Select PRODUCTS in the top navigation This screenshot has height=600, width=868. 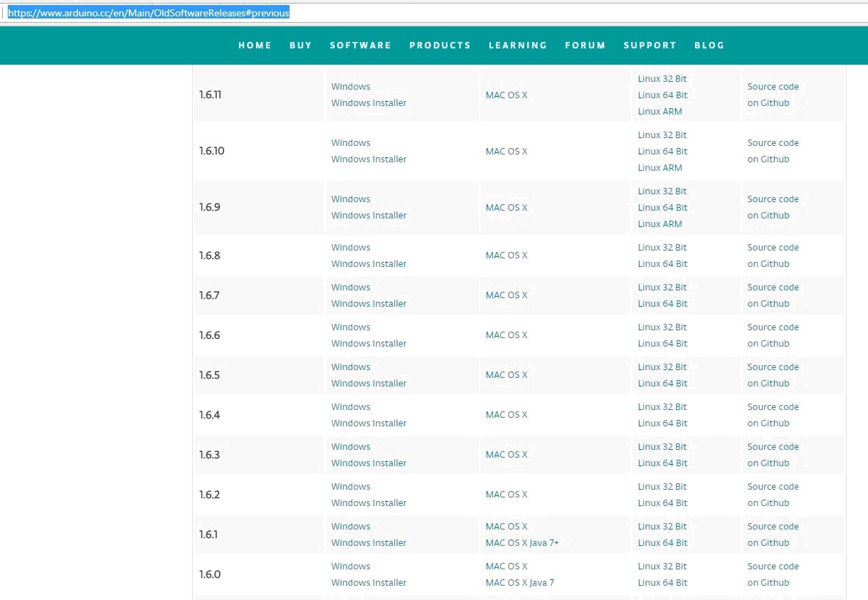pyautogui.click(x=440, y=45)
